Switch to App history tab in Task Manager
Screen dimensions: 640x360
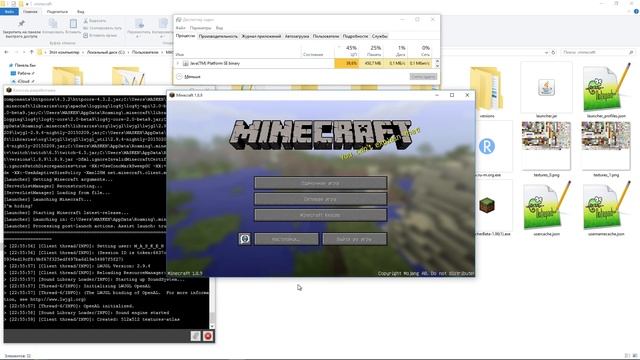(261, 36)
